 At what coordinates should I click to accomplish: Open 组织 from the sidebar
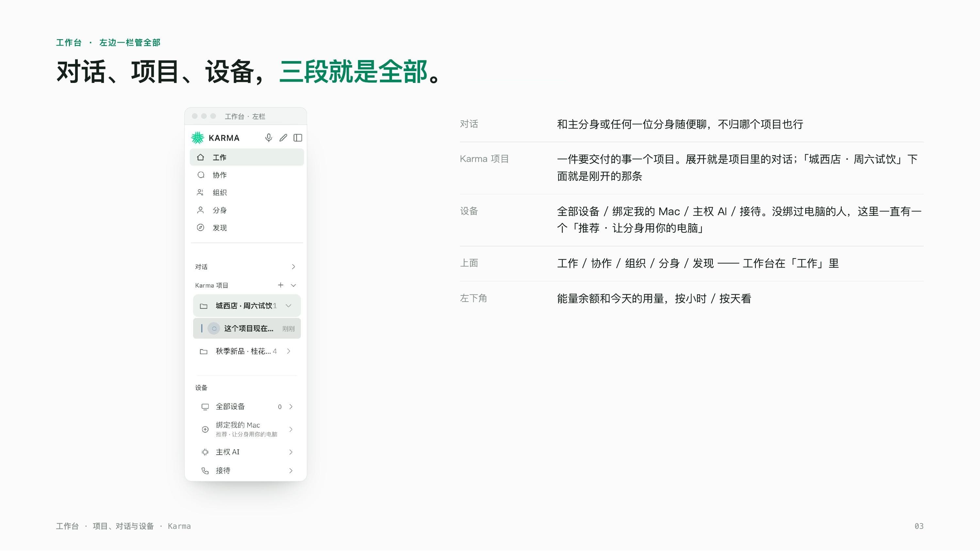(x=247, y=192)
